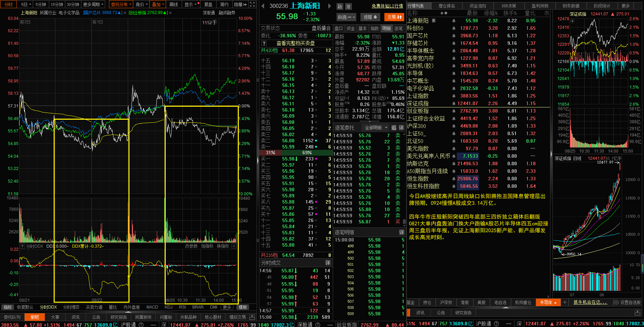
Task: Go to previous stock with left arrow
Action: [263, 6]
